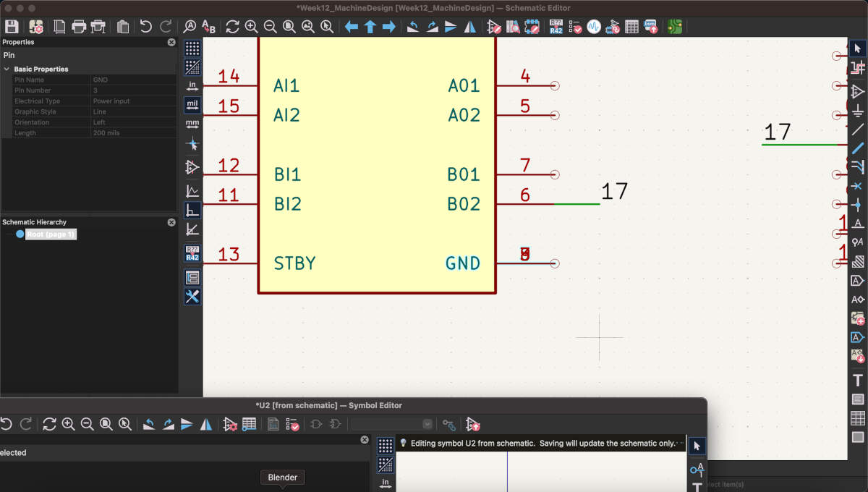Switch to the PCB Editor
The image size is (868, 492).
(x=674, y=27)
